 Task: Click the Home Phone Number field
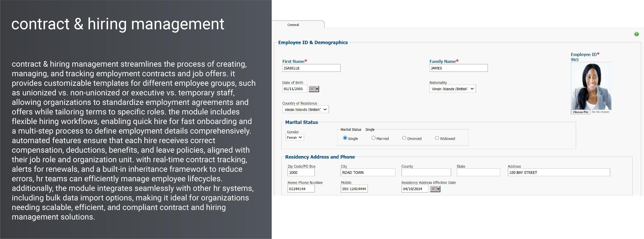pyautogui.click(x=301, y=189)
